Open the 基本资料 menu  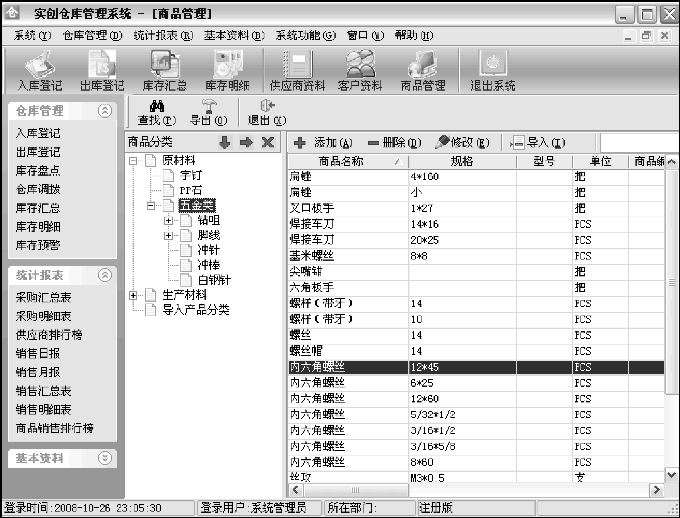click(235, 36)
